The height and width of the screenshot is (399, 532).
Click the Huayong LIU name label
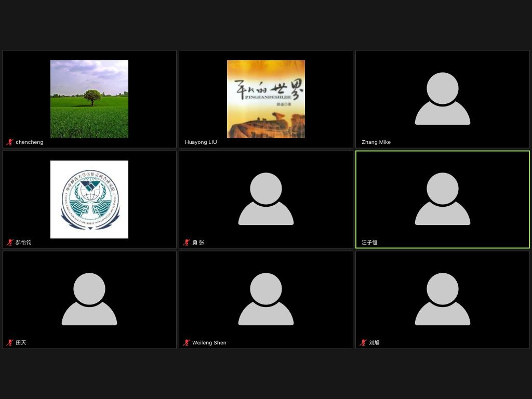pyautogui.click(x=201, y=142)
